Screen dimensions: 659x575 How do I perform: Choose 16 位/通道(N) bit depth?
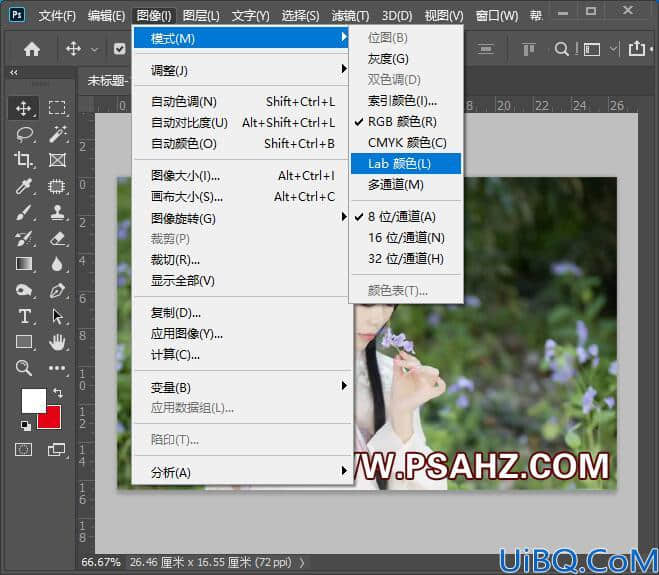coord(406,238)
